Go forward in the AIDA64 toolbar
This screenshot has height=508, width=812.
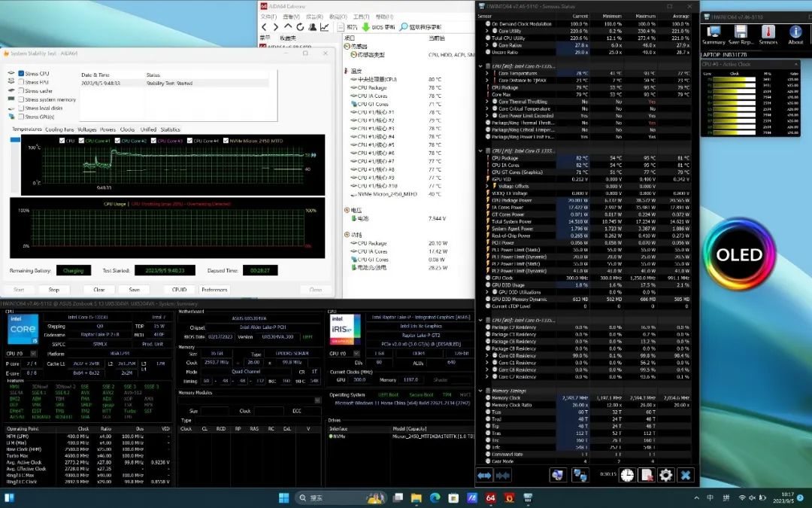[276, 27]
